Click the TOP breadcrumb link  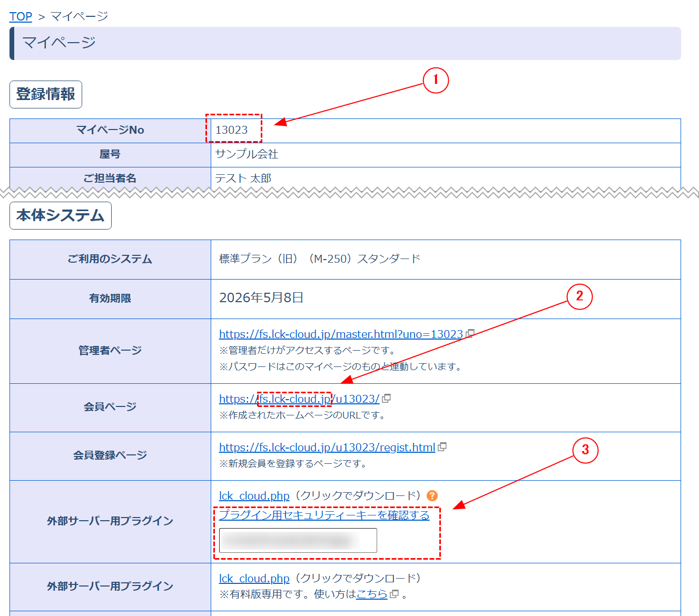pos(21,16)
